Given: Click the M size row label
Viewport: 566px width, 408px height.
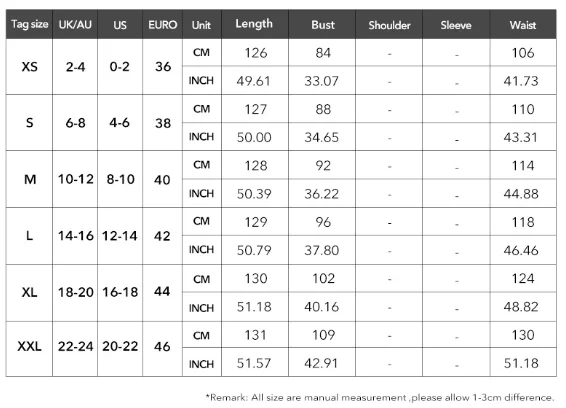Looking at the screenshot, I should coord(29,179).
